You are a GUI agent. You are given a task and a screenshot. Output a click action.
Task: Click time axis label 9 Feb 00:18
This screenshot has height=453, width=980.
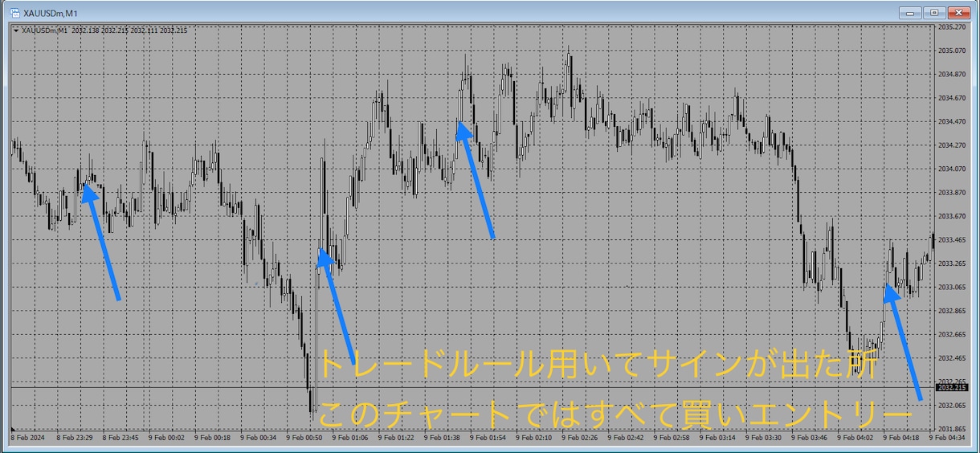(x=212, y=439)
